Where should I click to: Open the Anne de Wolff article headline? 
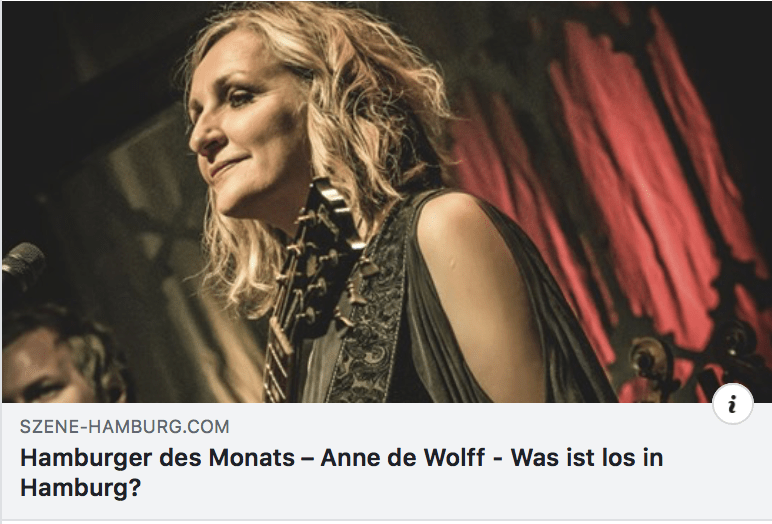341,472
